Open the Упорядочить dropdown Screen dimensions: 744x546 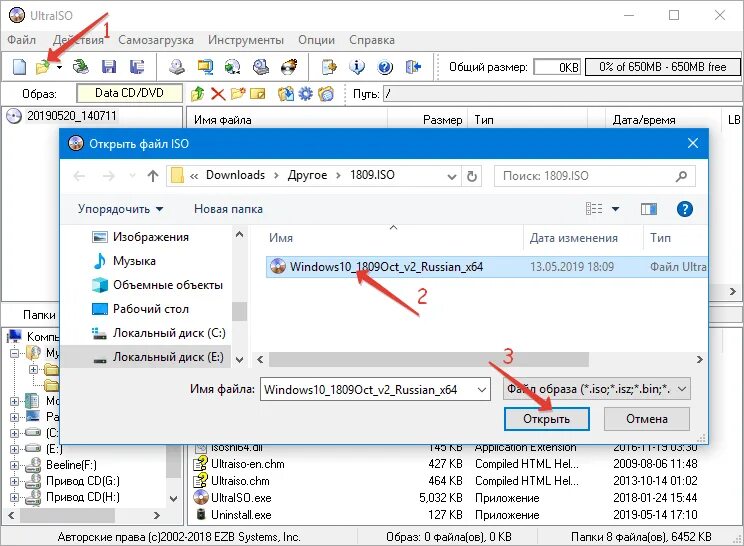tap(121, 209)
